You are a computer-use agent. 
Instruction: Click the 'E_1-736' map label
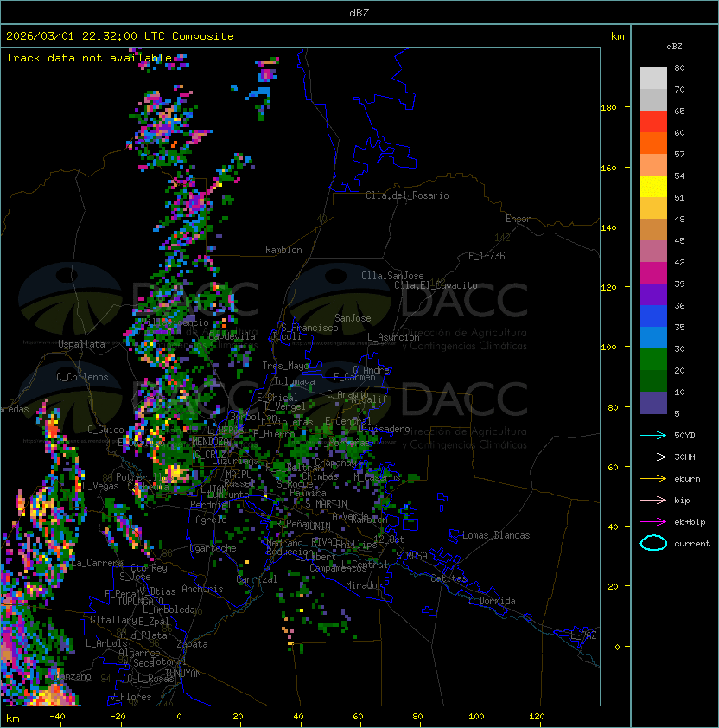tap(487, 256)
